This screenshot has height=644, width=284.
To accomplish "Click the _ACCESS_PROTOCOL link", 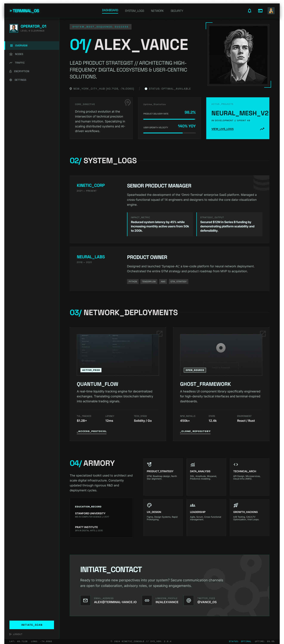I will coord(92,431).
